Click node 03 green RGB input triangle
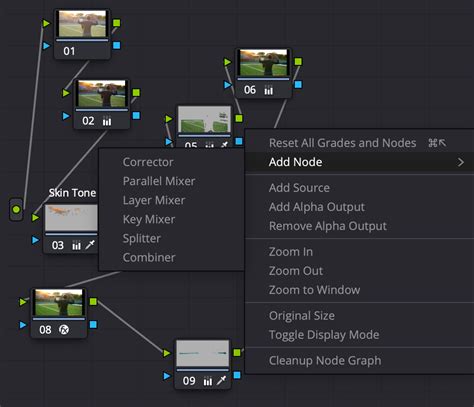The height and width of the screenshot is (407, 474). tap(35, 217)
